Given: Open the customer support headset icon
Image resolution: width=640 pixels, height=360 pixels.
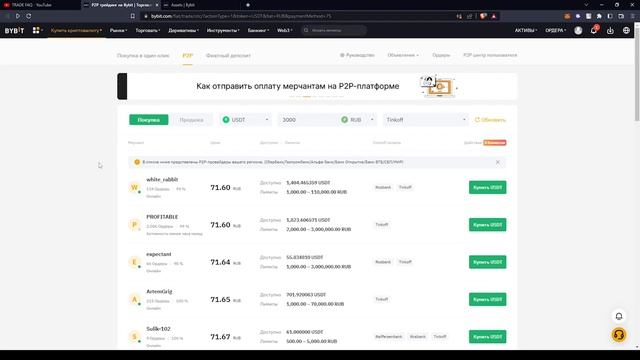Looking at the screenshot, I should tap(619, 335).
